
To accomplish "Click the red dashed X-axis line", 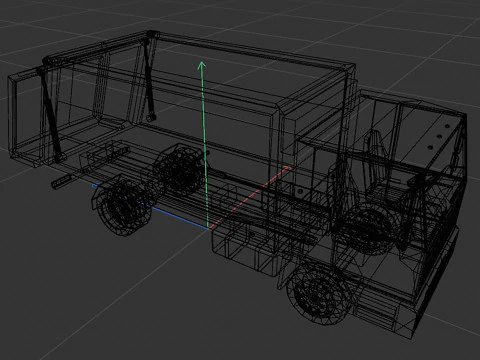I will (x=250, y=197).
